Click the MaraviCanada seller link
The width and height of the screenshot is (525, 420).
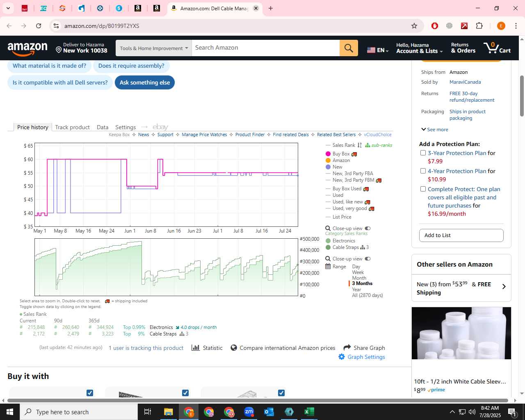click(465, 82)
